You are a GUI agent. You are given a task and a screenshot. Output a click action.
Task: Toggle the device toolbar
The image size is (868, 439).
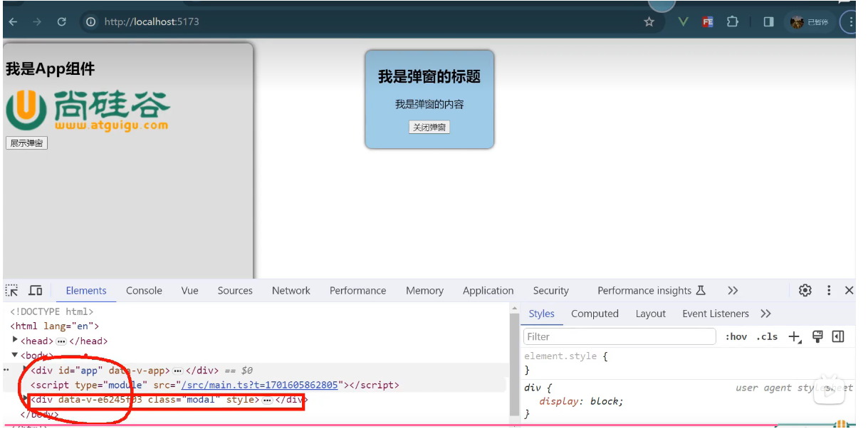35,291
